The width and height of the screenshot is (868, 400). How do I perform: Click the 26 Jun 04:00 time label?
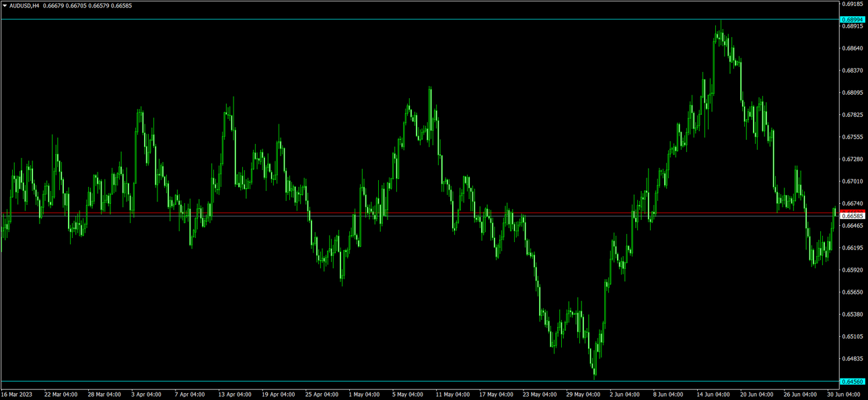click(801, 395)
